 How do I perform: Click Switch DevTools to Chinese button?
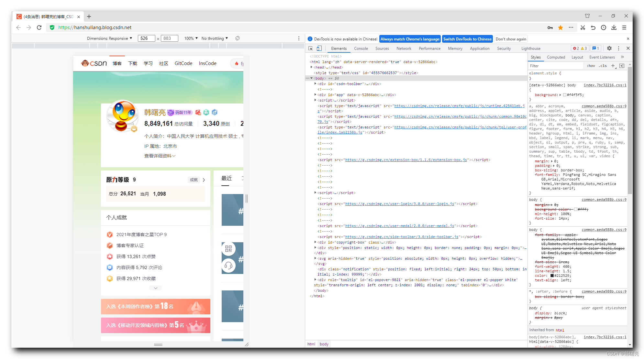coord(467,39)
